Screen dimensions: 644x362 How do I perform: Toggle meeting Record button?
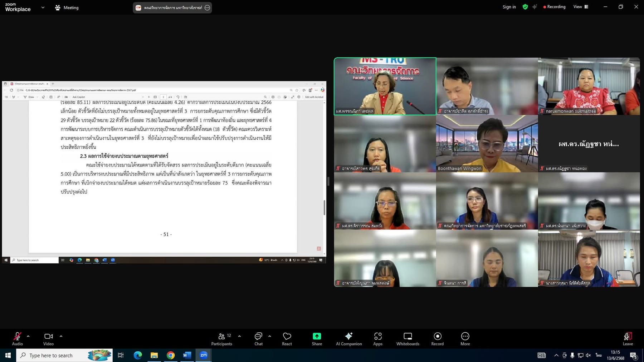[437, 339]
